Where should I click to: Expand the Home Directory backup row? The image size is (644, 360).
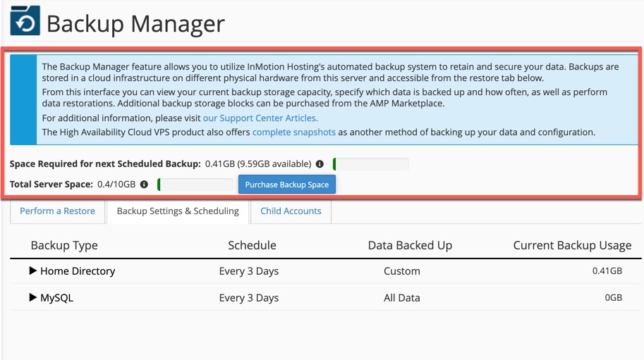(x=33, y=271)
